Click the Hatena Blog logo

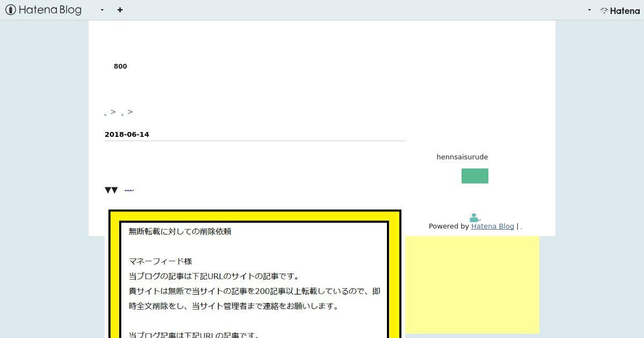coord(43,10)
